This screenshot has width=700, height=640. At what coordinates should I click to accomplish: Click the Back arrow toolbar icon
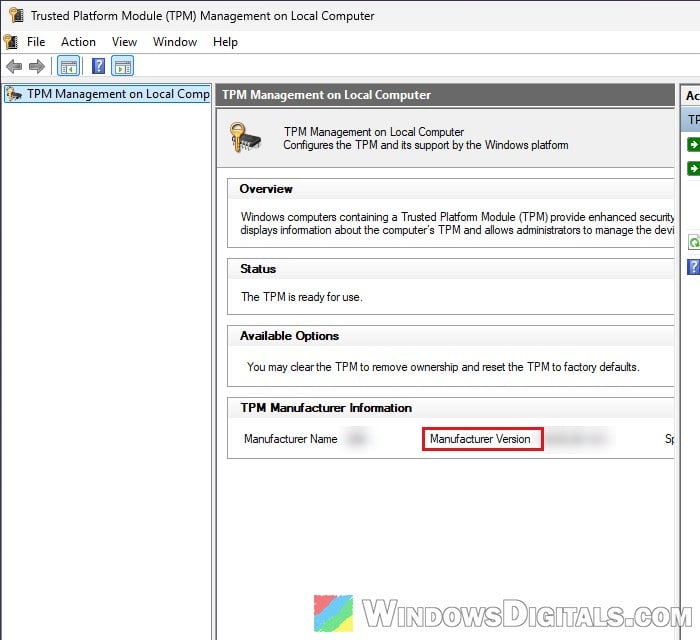(14, 67)
